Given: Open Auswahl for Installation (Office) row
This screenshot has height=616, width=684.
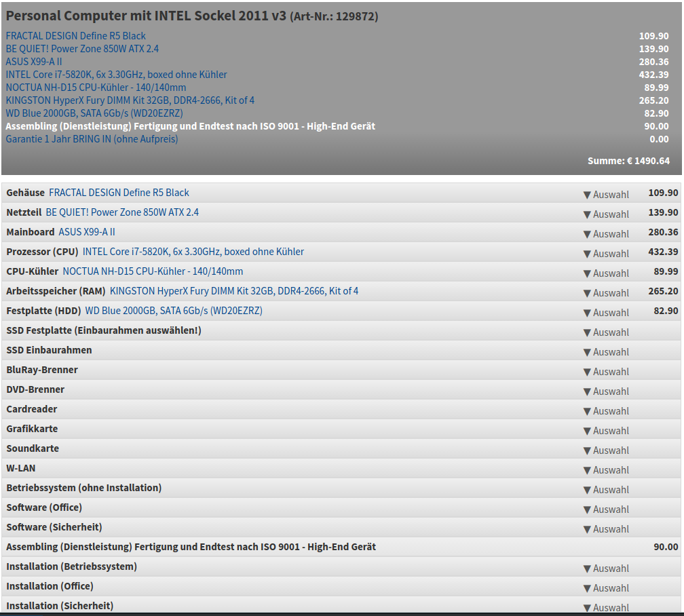Looking at the screenshot, I should coord(607,588).
